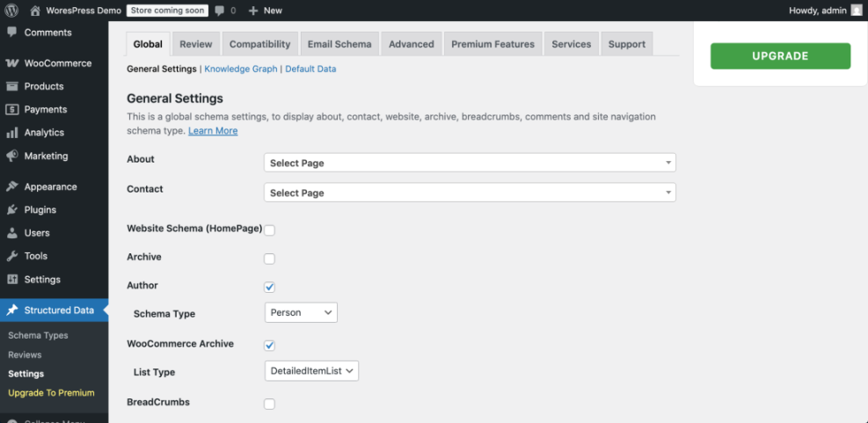Uncheck WooCommerce Archive checkbox
Screen dimensions: 868x423
coord(270,346)
